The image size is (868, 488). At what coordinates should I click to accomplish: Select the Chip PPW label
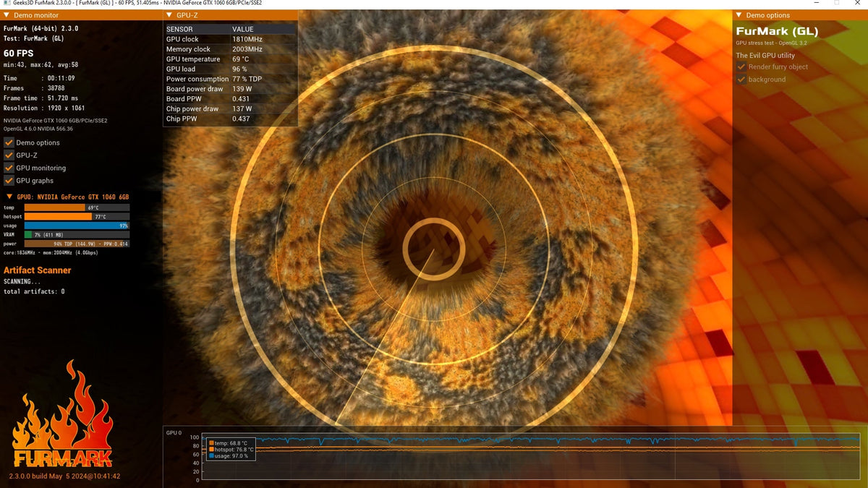(180, 119)
